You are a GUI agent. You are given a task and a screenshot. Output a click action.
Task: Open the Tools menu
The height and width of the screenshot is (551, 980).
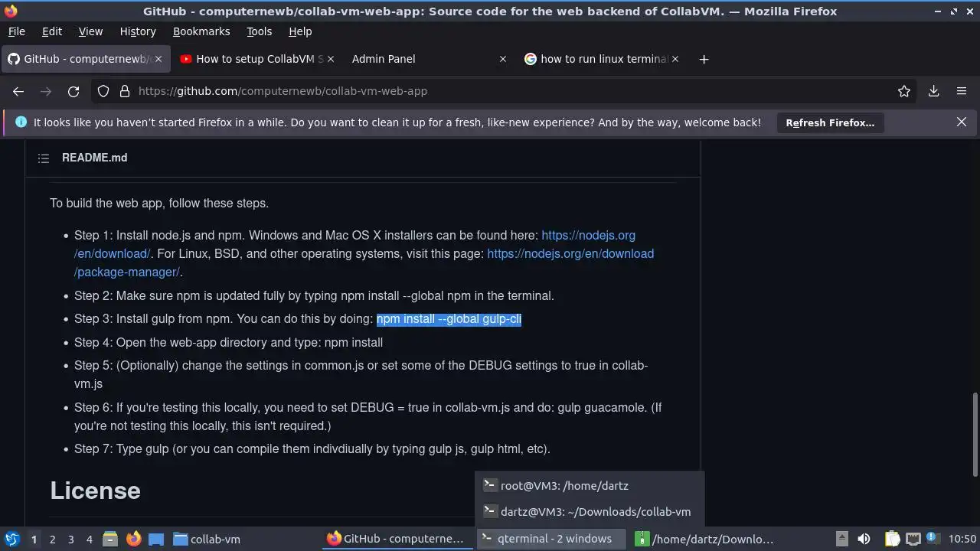(259, 31)
